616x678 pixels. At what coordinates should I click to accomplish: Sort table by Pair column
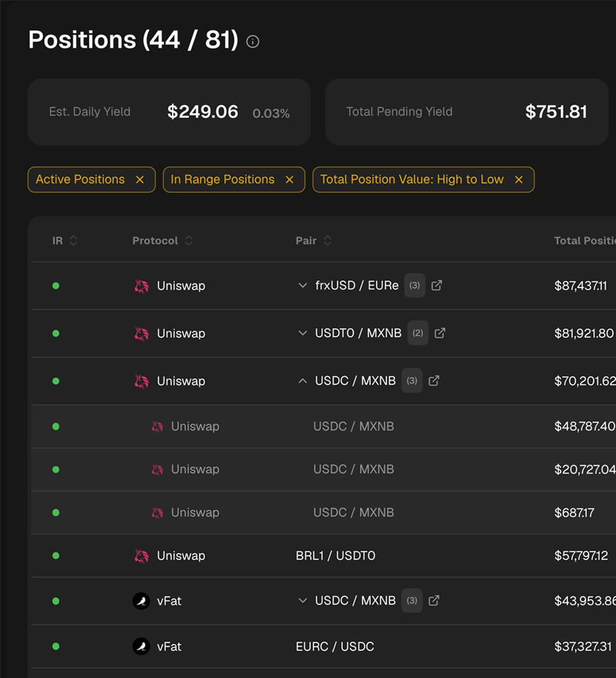(328, 240)
